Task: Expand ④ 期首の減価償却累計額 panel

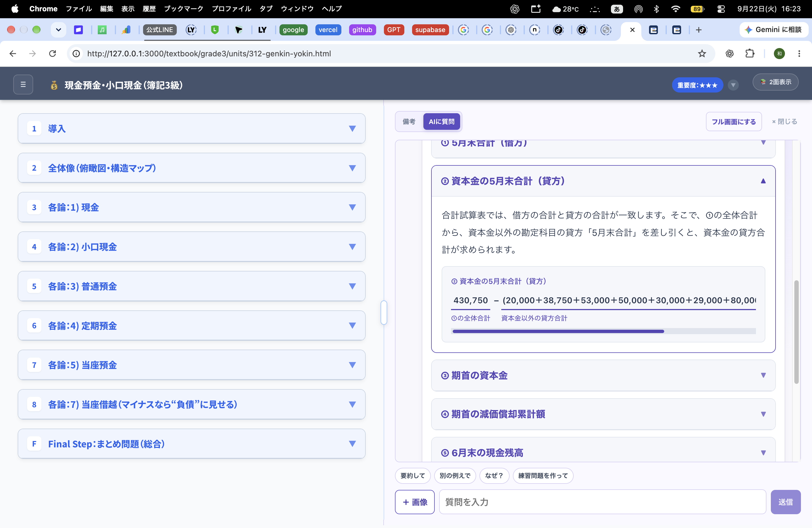Action: coord(603,414)
